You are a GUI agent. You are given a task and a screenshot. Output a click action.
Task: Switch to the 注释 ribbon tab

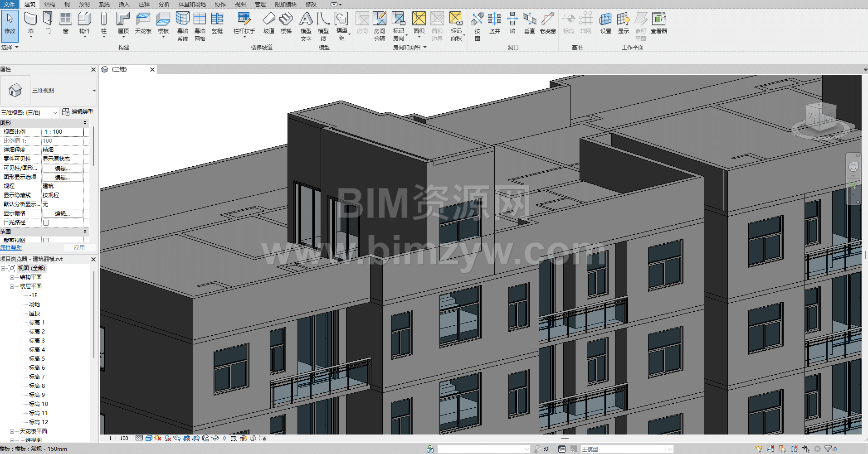[144, 4]
